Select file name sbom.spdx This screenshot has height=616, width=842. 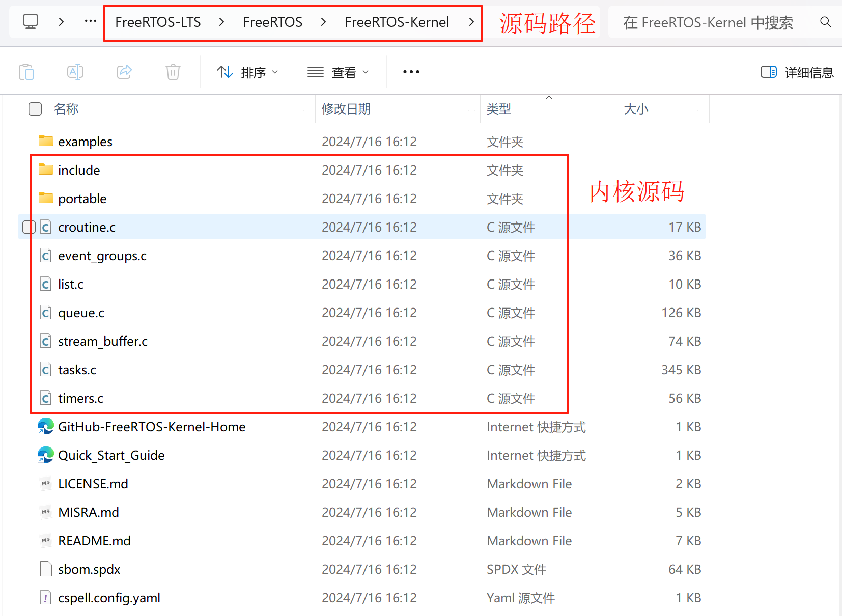click(x=89, y=569)
